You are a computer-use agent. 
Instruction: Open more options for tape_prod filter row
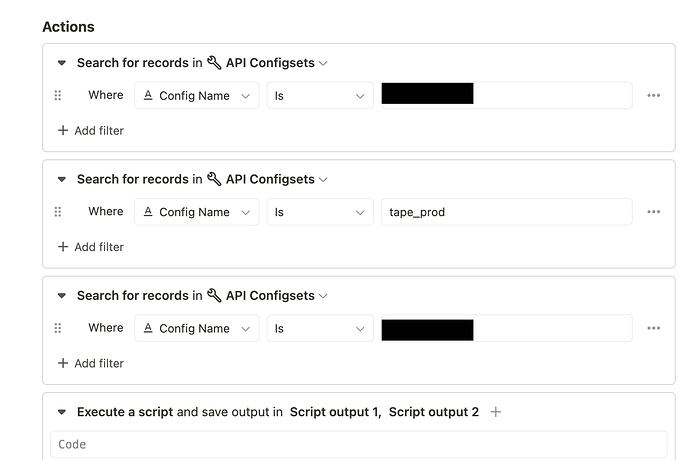[653, 212]
